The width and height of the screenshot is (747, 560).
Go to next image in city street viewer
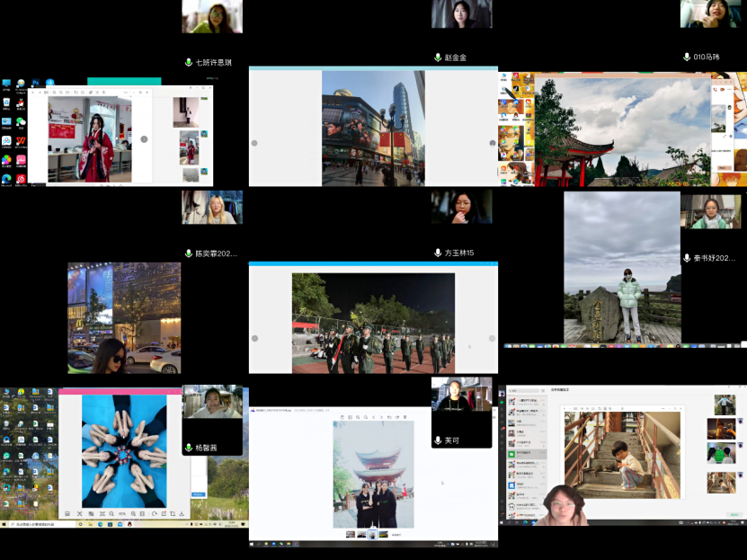(x=492, y=143)
